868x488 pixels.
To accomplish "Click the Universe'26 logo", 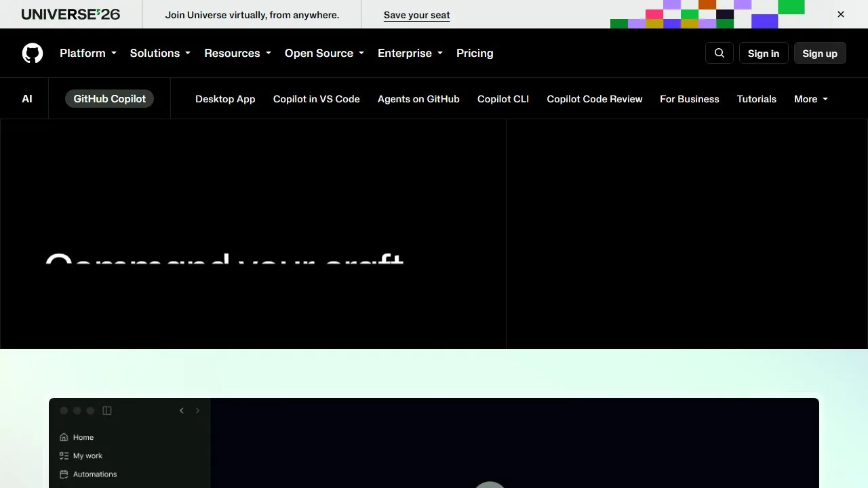I will tap(71, 14).
